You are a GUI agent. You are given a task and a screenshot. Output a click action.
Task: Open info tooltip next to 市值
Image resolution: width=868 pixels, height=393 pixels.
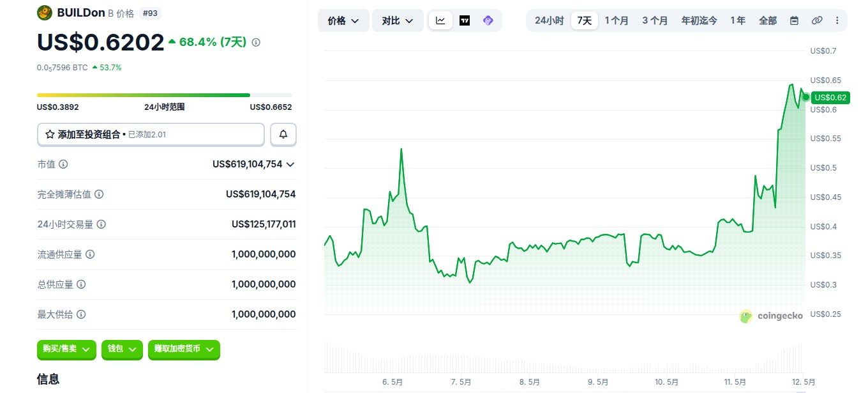coord(63,164)
